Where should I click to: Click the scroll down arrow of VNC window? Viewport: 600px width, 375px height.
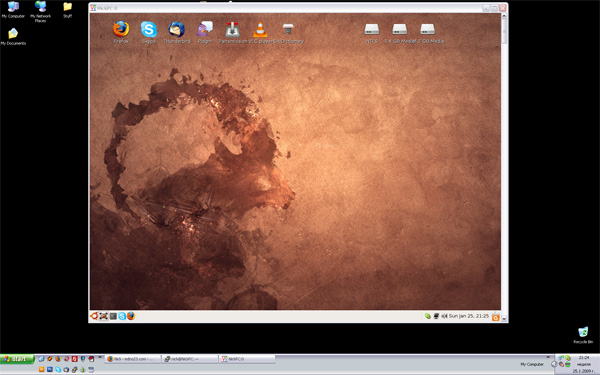(x=504, y=318)
